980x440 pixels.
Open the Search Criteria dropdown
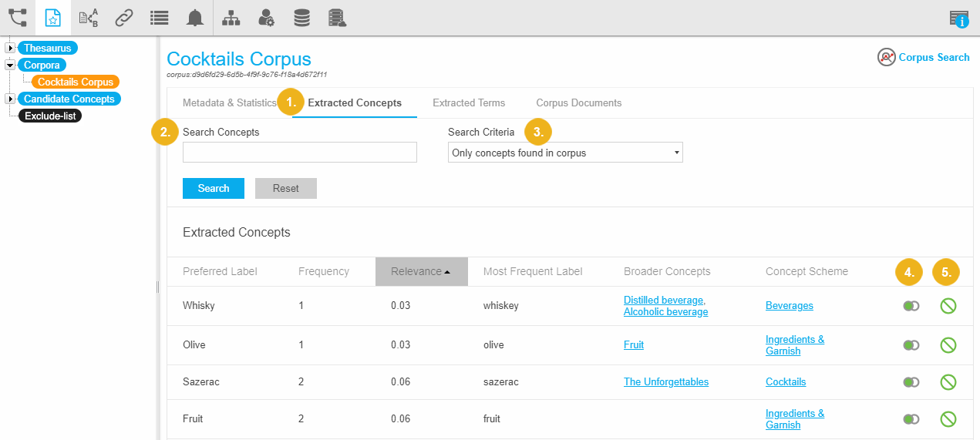565,153
